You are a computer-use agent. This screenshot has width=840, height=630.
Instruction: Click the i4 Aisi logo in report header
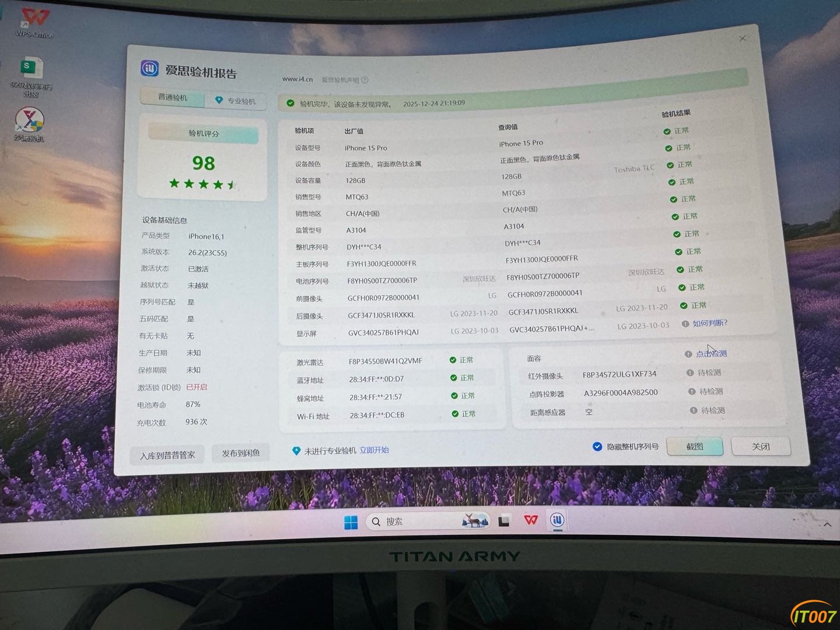click(149, 69)
